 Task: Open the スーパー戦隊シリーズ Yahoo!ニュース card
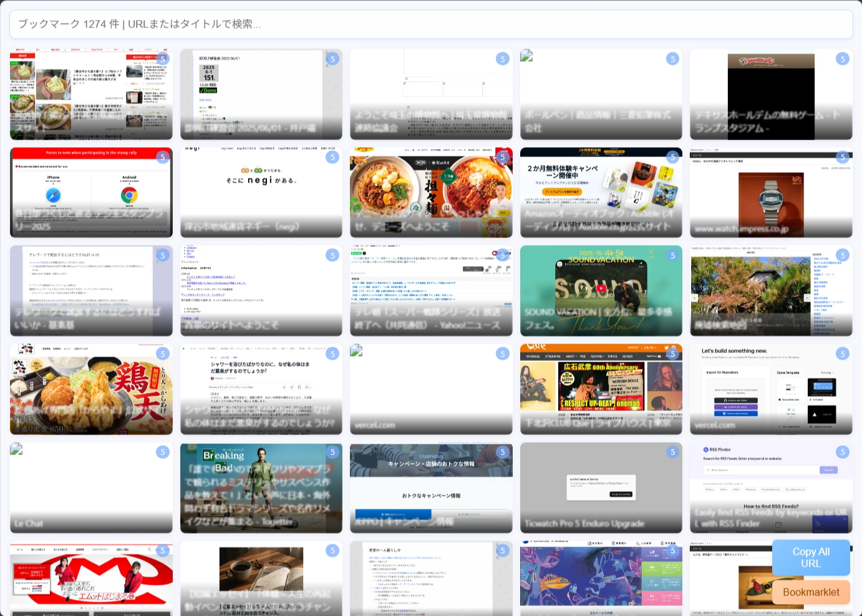point(431,291)
